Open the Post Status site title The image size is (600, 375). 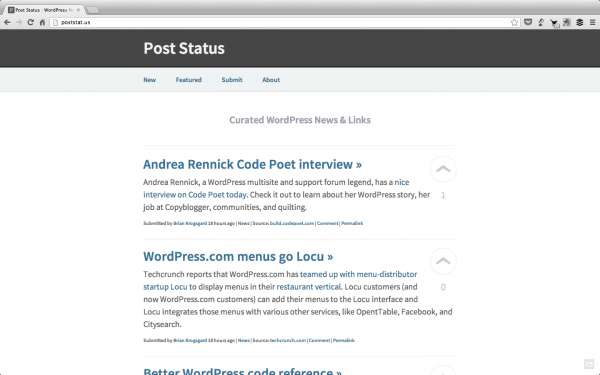184,48
